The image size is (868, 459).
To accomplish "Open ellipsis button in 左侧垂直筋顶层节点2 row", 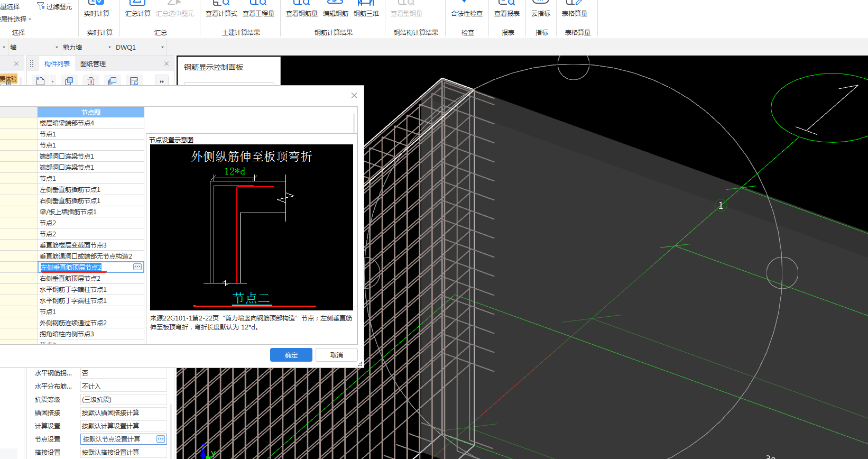I will coord(137,267).
